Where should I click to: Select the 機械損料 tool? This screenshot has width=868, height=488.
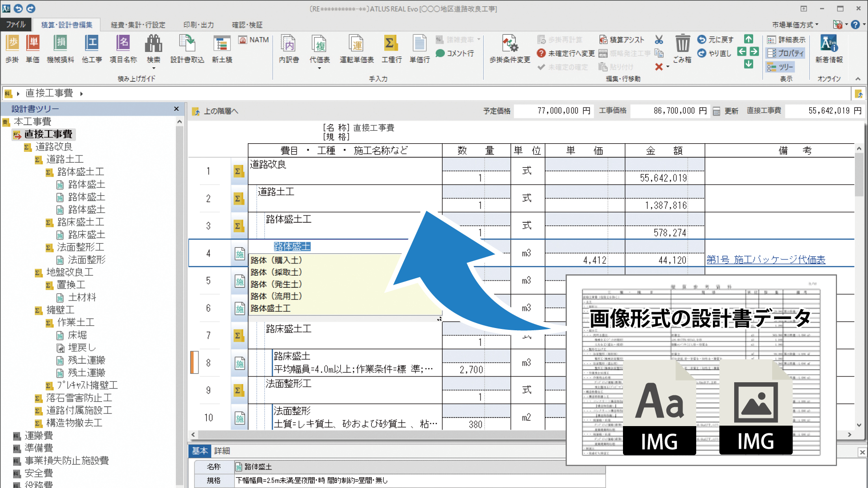point(60,49)
